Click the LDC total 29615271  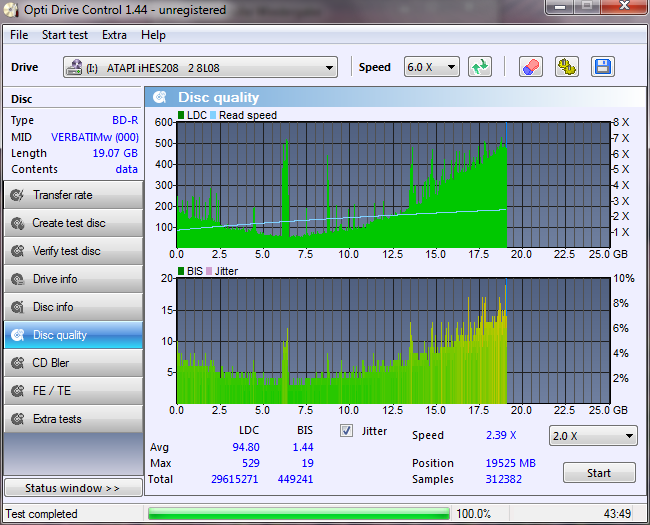tap(235, 479)
